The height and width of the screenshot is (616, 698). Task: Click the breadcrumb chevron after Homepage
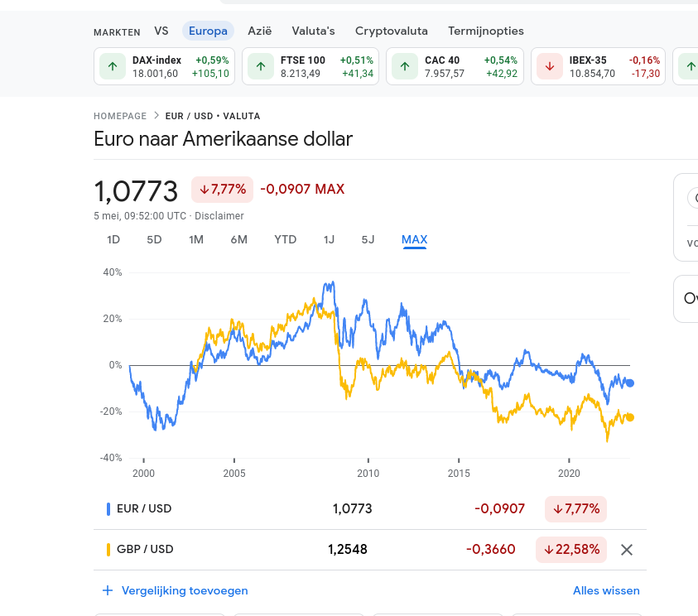[x=156, y=116]
